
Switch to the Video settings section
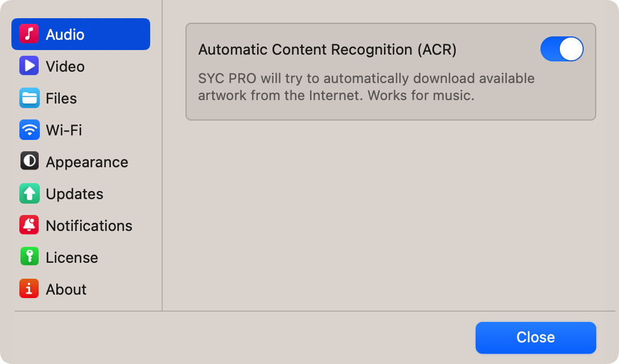pos(65,67)
